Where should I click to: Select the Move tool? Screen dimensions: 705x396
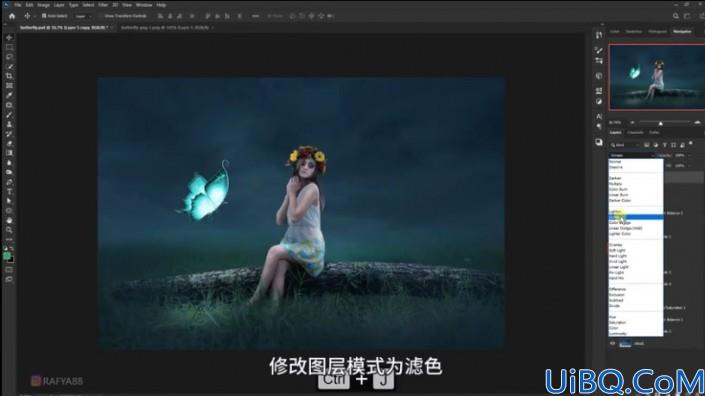(9, 38)
